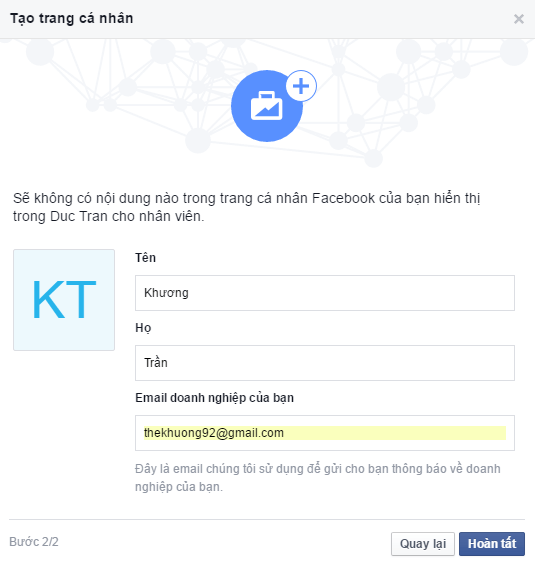Click the description paragraph about Facebook profile
Image resolution: width=535 pixels, height=567 pixels.
coord(247,207)
